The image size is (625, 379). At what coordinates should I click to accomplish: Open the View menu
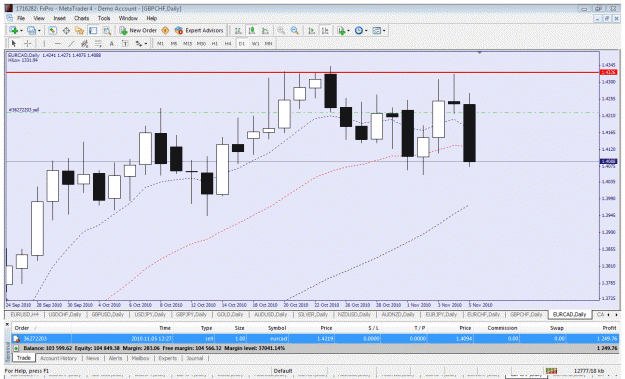[x=39, y=18]
